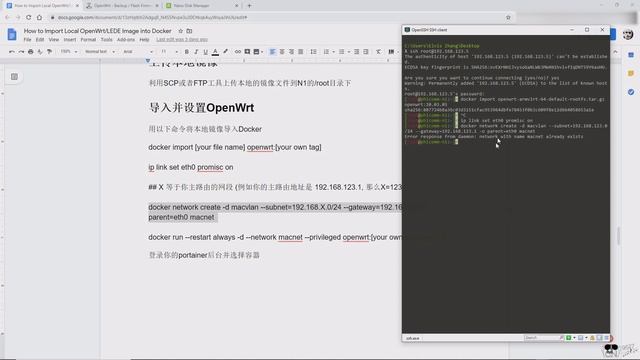This screenshot has height=360, width=640.
Task: Click the Move to folder icon
Action: point(189,31)
